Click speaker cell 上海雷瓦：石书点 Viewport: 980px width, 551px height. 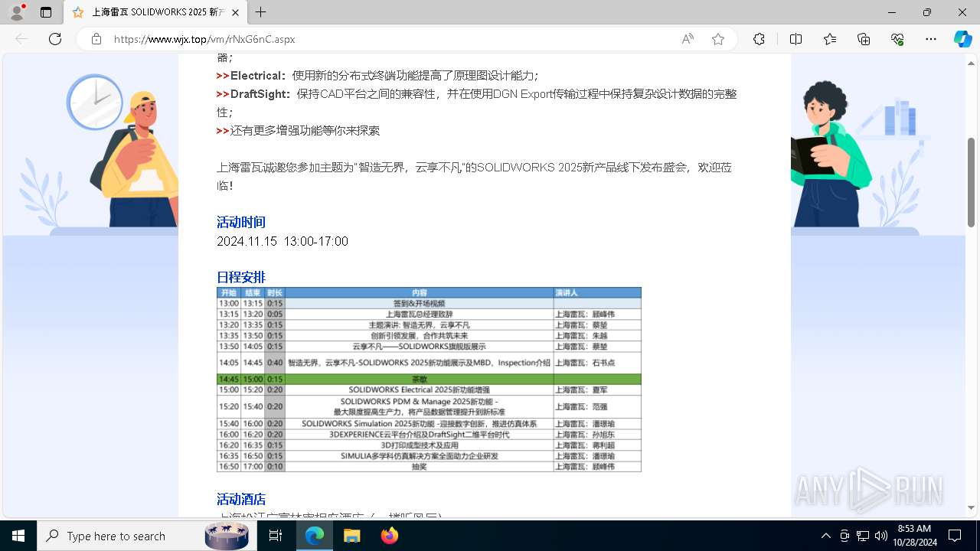(x=597, y=363)
